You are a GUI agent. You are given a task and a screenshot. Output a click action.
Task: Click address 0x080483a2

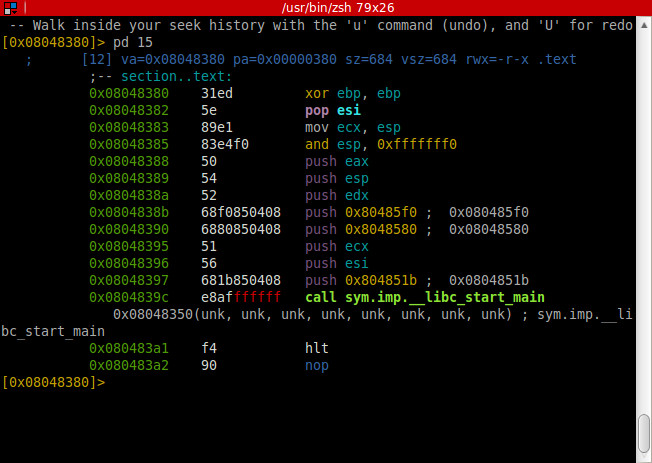pos(129,366)
